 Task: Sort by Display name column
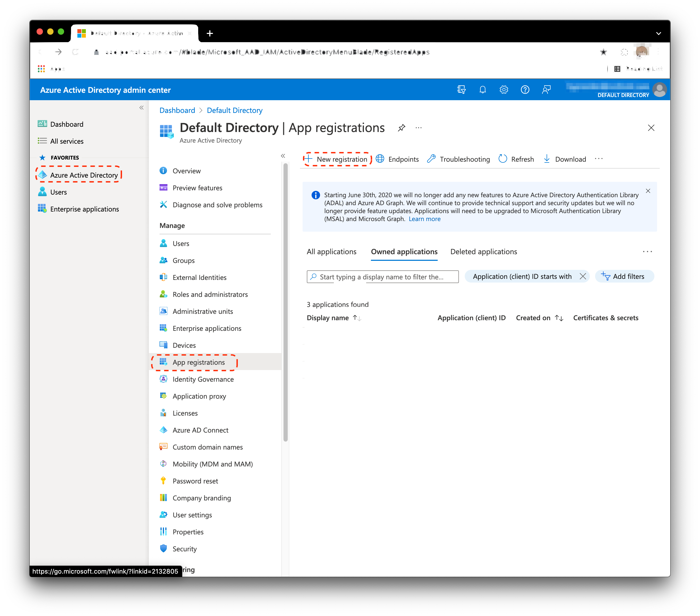coord(328,318)
